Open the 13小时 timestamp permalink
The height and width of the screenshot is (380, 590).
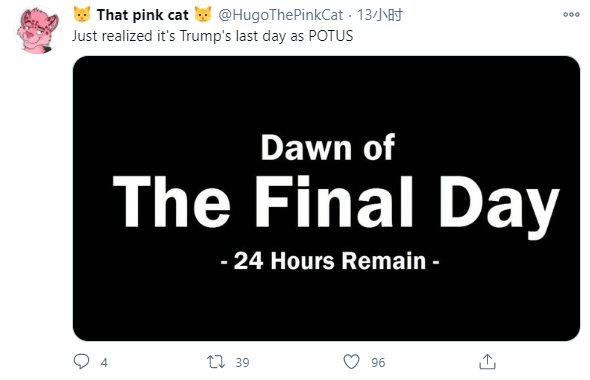pos(380,15)
